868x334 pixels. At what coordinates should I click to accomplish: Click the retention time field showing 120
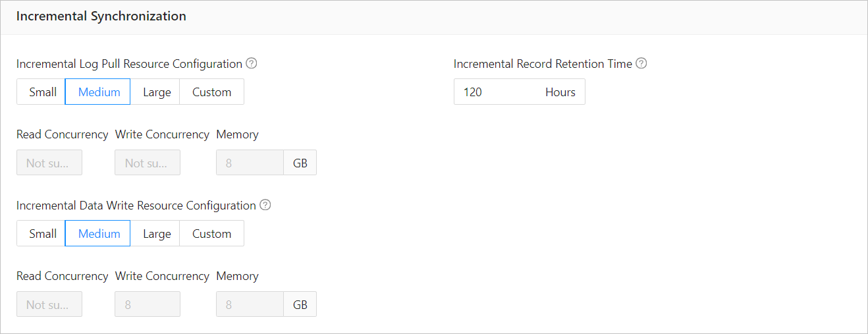pyautogui.click(x=494, y=92)
